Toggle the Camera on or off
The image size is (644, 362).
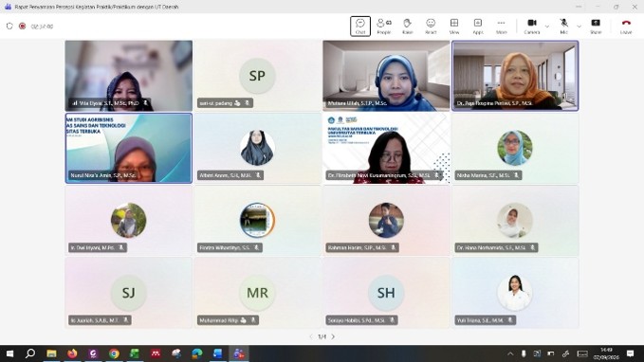(532, 27)
